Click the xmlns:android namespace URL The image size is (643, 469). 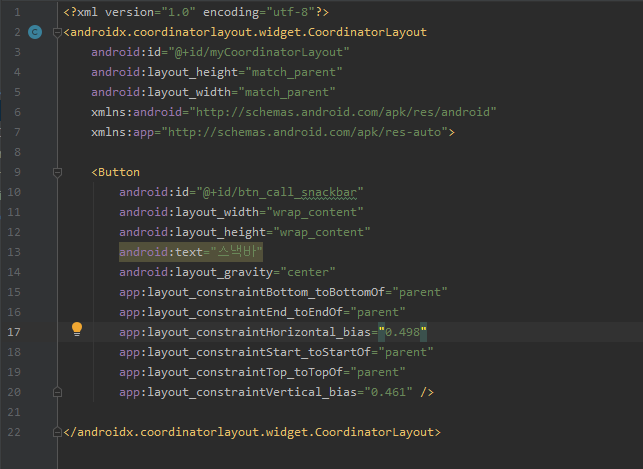point(343,112)
